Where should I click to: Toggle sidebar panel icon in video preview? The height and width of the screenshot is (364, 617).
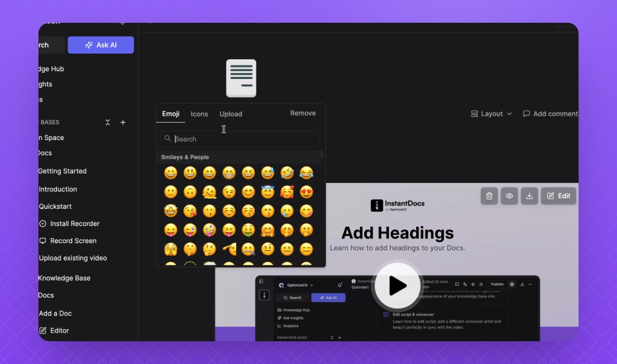click(x=261, y=282)
